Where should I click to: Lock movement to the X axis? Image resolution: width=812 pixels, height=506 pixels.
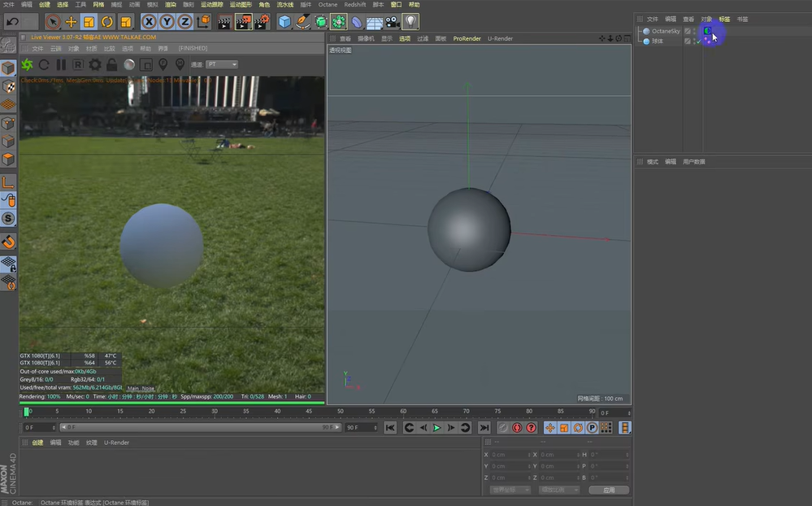149,22
